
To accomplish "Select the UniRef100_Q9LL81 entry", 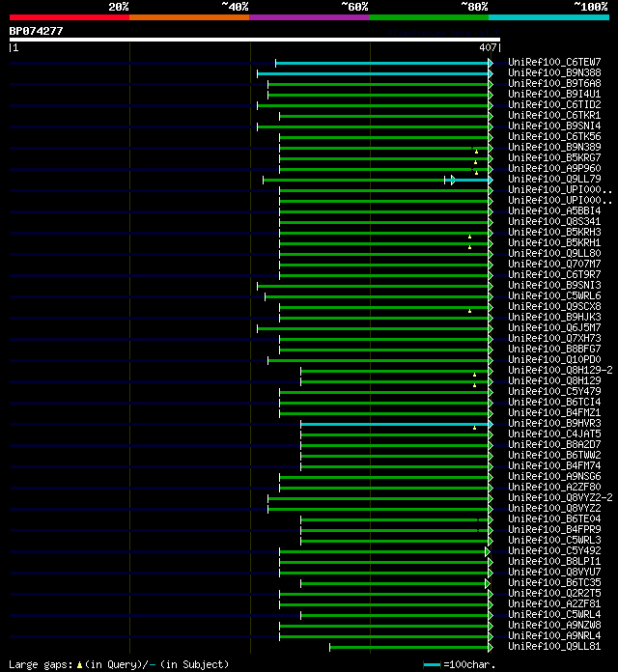I will (554, 646).
